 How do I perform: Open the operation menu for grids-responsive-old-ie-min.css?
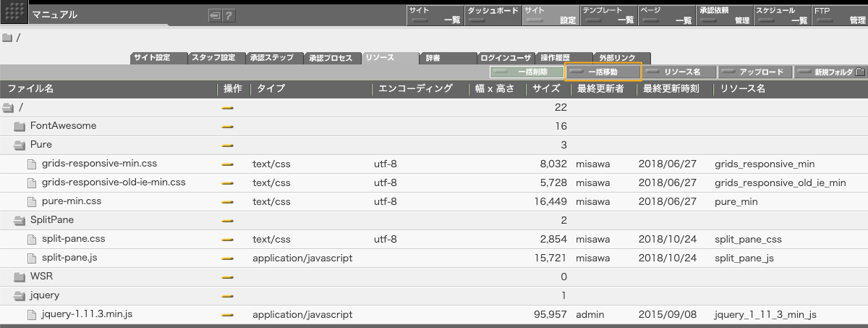228,182
